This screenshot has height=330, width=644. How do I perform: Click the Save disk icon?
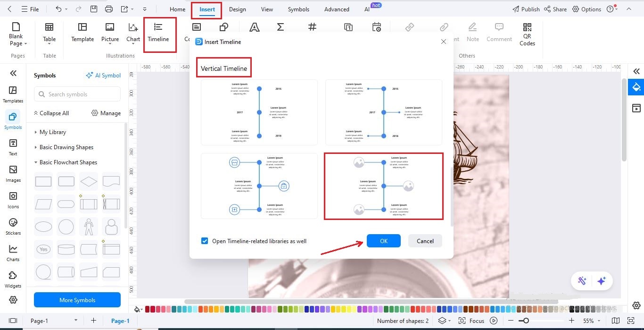pos(94,9)
